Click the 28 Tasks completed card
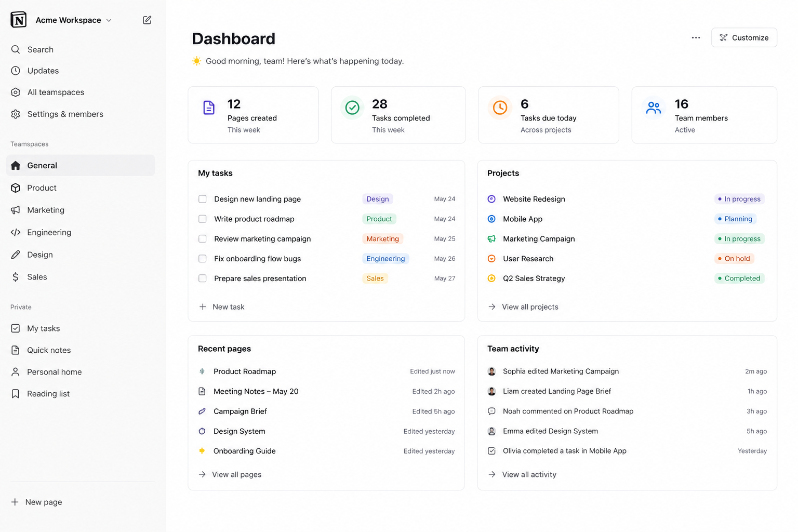 click(398, 115)
